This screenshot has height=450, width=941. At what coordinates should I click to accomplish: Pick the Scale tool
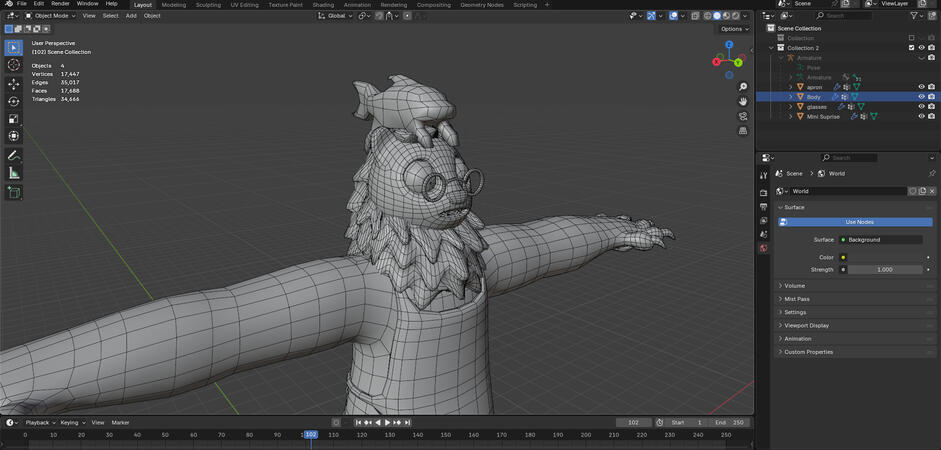pos(14,119)
